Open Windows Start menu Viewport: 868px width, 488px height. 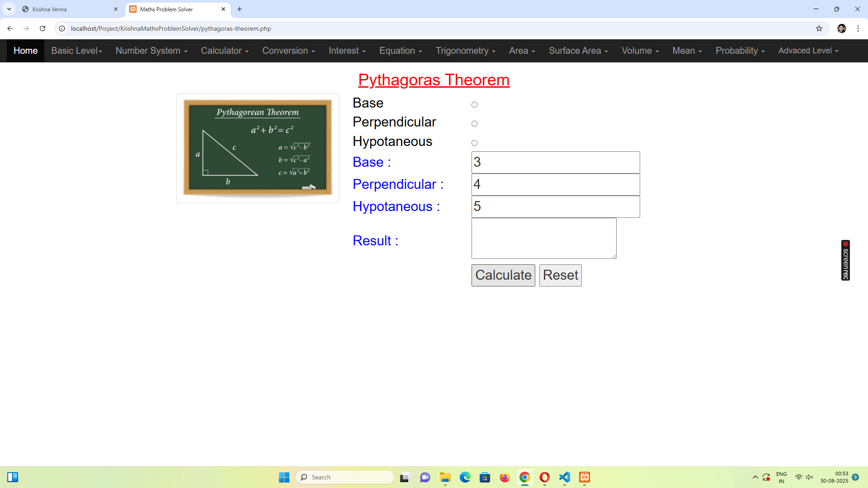284,477
